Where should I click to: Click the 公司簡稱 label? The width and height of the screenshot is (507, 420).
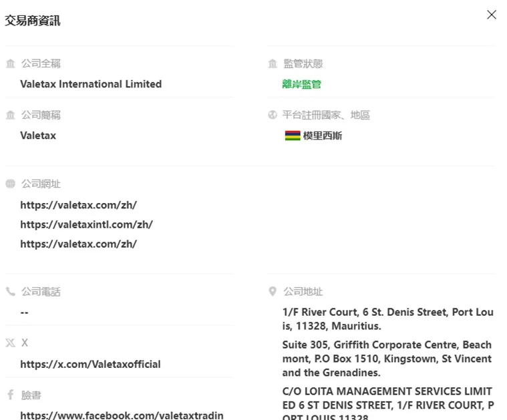click(41, 115)
